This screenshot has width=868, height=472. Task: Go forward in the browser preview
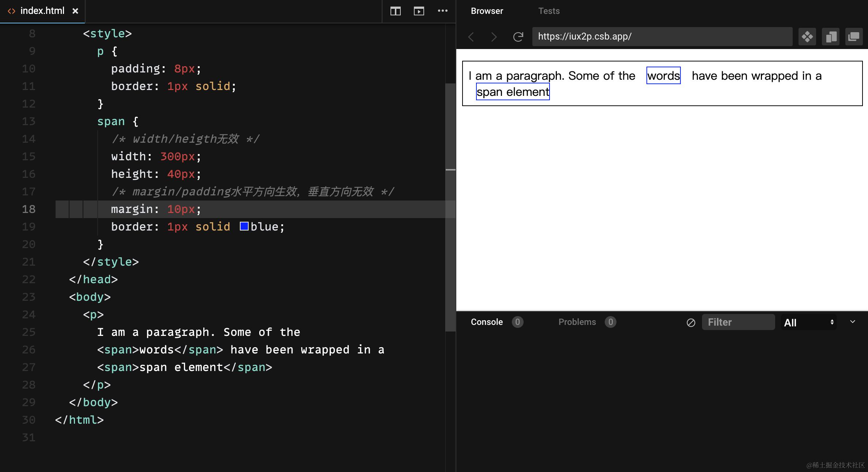tap(494, 37)
